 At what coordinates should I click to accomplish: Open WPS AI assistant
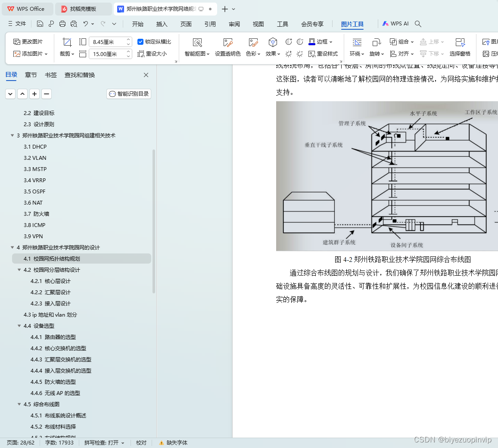coord(395,24)
